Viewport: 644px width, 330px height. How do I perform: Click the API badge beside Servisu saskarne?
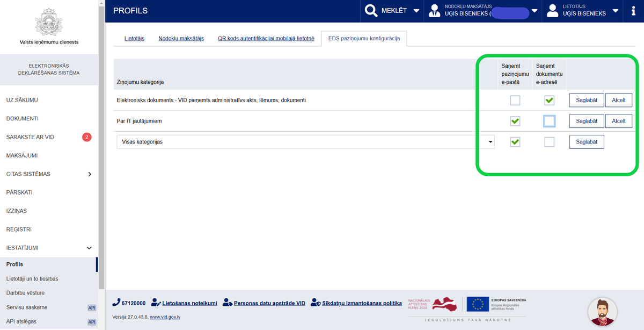pos(92,308)
